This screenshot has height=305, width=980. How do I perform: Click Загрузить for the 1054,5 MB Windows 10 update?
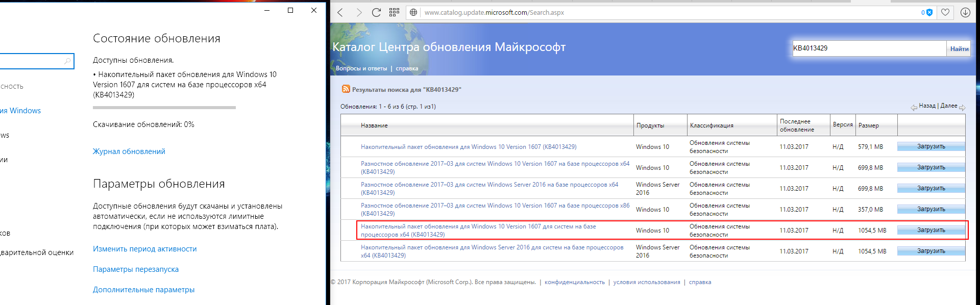coord(930,231)
